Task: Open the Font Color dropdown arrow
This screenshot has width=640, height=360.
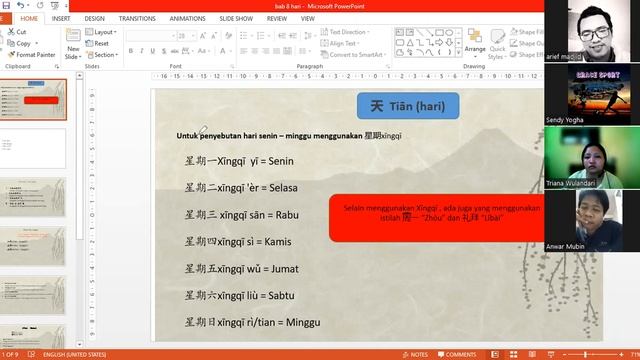Action: pos(231,51)
